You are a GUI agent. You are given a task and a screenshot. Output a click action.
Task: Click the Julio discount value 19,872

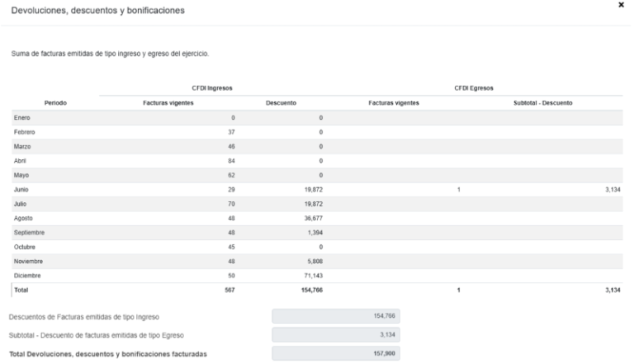click(314, 204)
